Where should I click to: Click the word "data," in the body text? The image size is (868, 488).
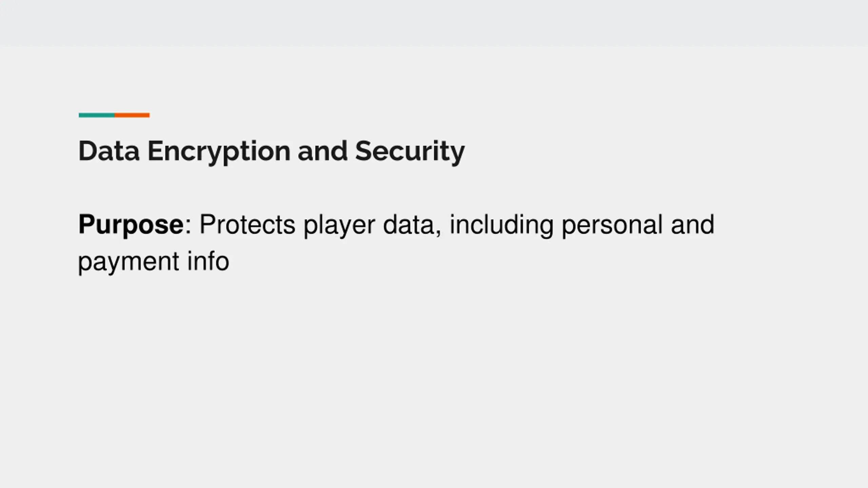click(x=412, y=225)
